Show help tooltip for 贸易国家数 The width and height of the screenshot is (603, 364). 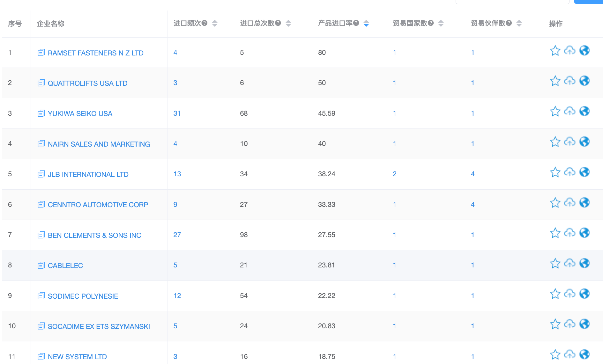[x=431, y=23]
